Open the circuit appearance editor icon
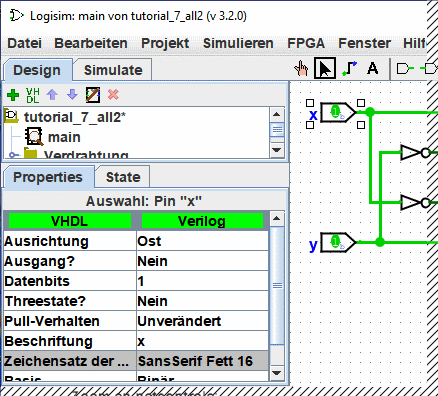The height and width of the screenshot is (396, 438). click(93, 95)
